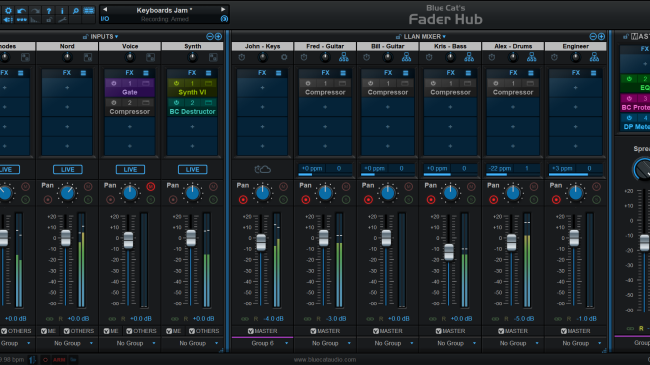Viewport: 650px width, 365px height.
Task: Open the INPUTS section dropdown arrow
Action: [x=116, y=37]
